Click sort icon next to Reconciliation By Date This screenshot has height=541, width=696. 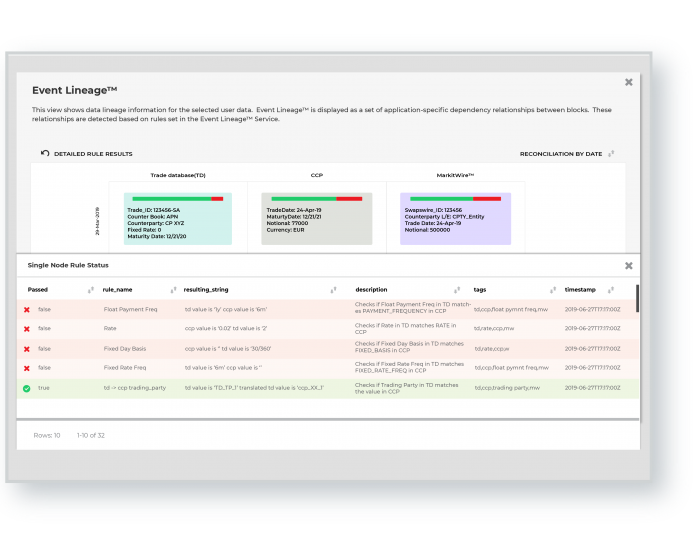pyautogui.click(x=611, y=154)
